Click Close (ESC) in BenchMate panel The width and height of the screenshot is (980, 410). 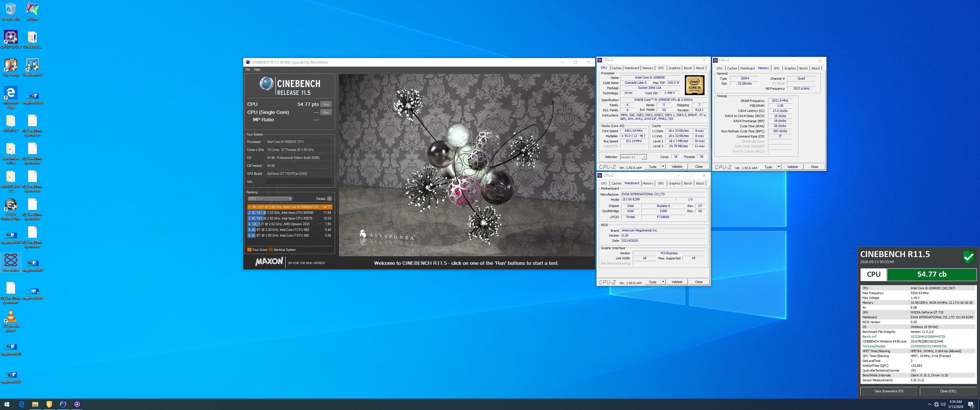948,391
